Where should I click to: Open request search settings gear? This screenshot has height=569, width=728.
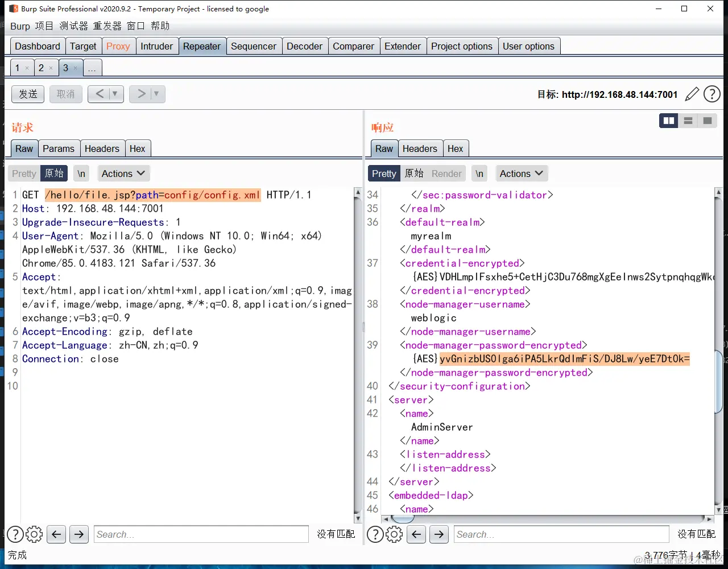pos(35,534)
